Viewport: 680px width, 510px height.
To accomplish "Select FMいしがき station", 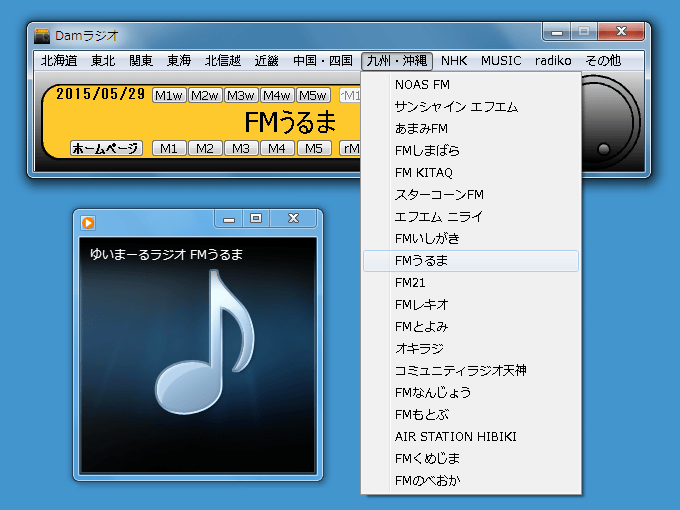I will tap(471, 239).
